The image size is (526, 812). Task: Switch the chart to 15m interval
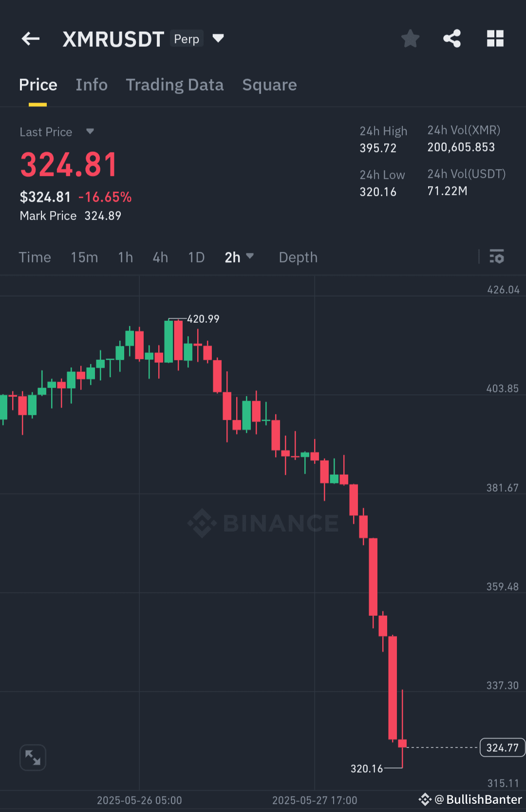pos(84,257)
